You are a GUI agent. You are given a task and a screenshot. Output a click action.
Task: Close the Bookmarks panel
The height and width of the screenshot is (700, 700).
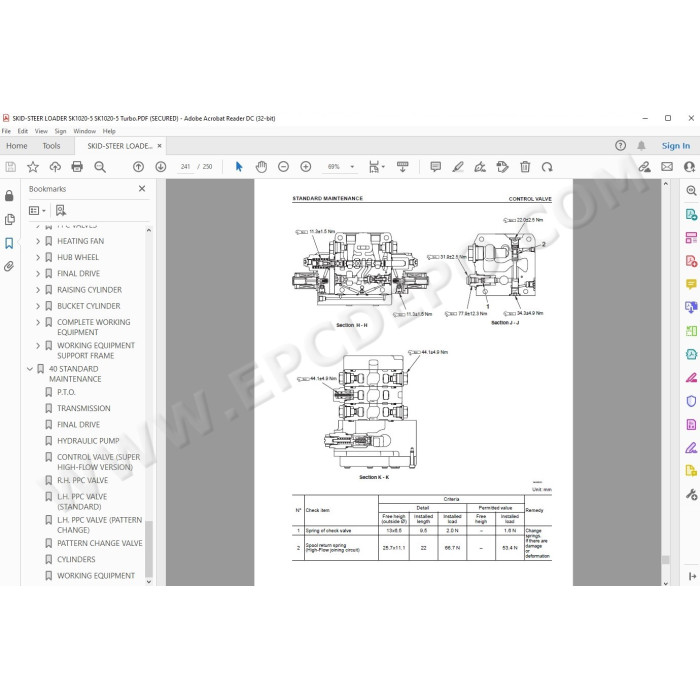click(x=142, y=189)
